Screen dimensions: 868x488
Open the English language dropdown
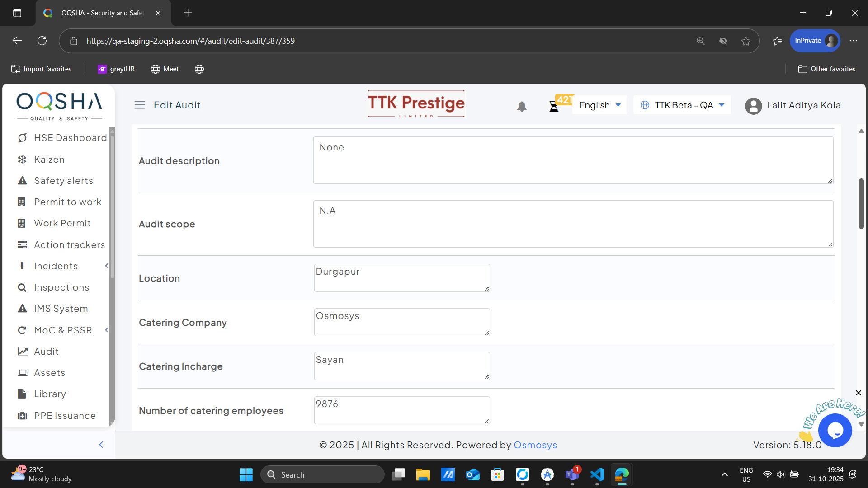(599, 105)
